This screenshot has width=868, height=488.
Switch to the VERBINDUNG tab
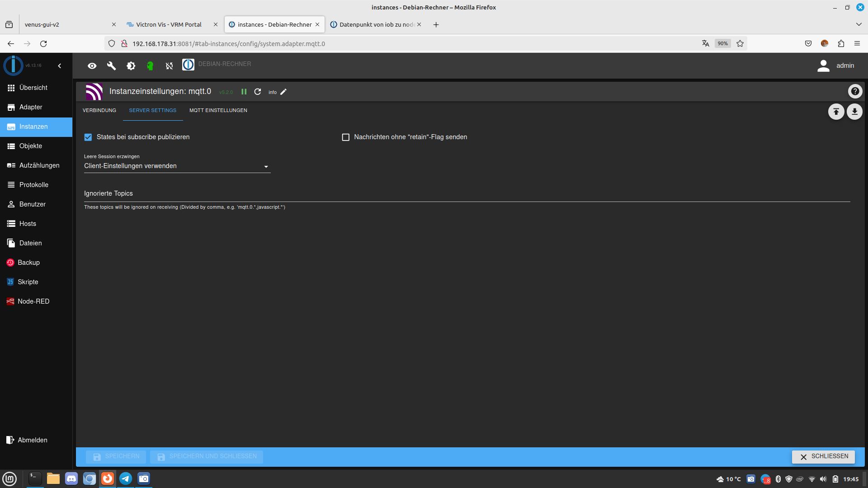(99, 110)
